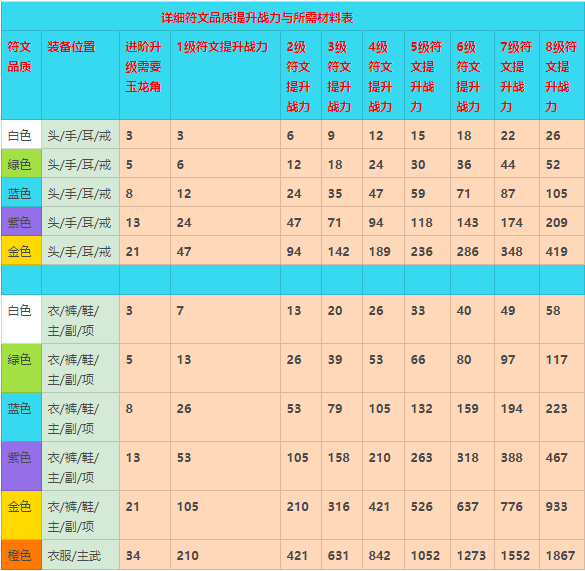Select the 符文品质 column header
This screenshot has width=585, height=571.
coord(21,75)
